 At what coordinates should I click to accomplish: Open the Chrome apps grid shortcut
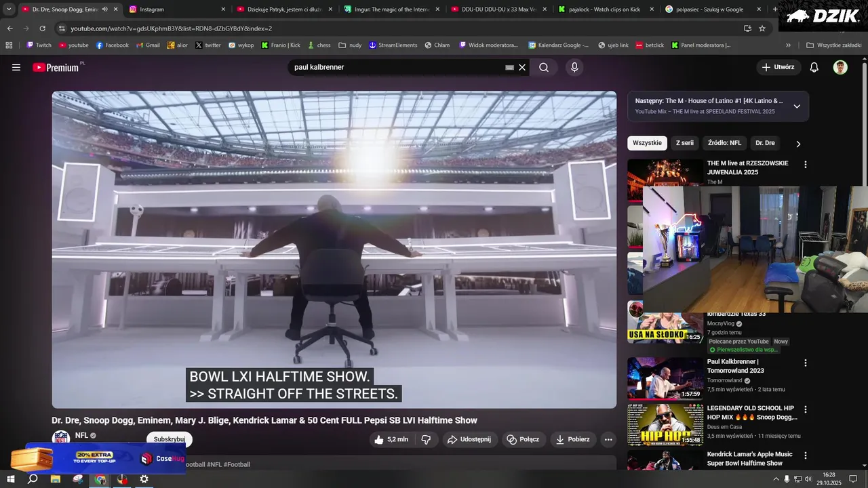pyautogui.click(x=9, y=45)
